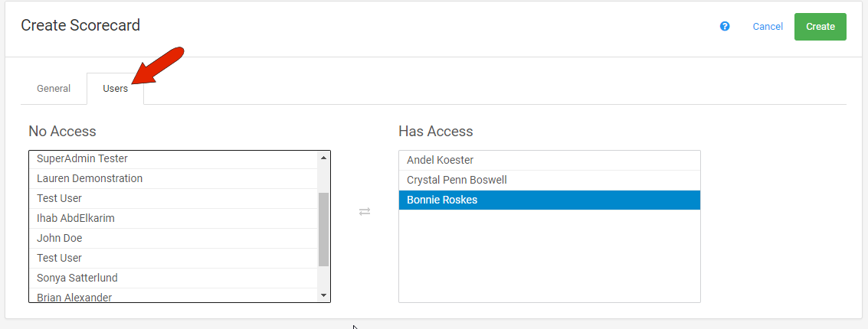Select the second Test User below John Doe

click(174, 258)
